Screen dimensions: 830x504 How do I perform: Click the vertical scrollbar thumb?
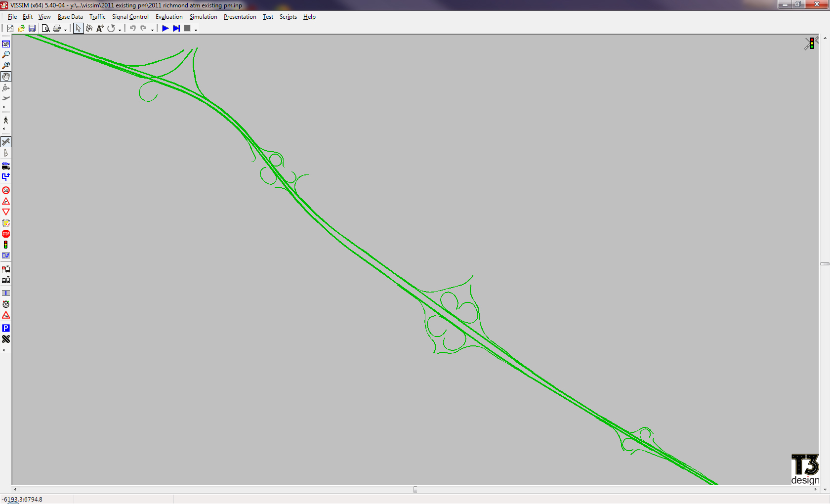(x=825, y=264)
